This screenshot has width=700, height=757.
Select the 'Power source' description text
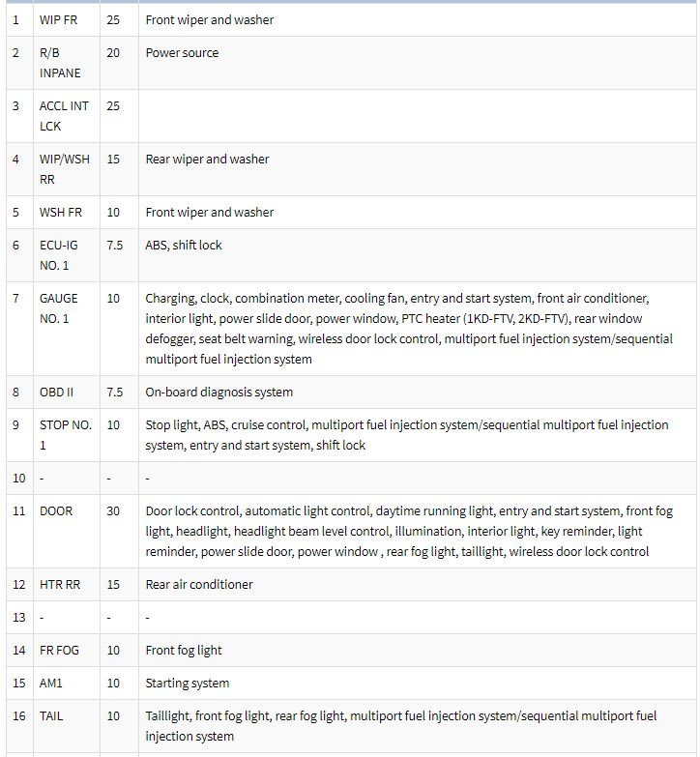182,52
